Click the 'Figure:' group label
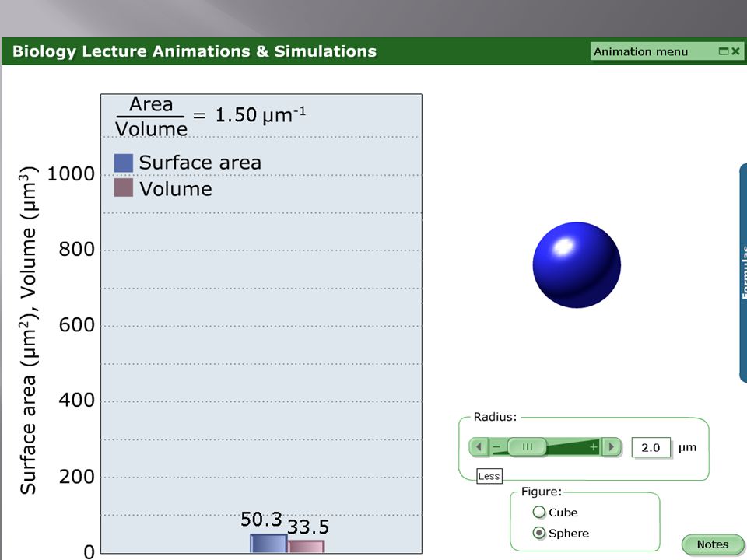747x560 pixels. tap(542, 492)
